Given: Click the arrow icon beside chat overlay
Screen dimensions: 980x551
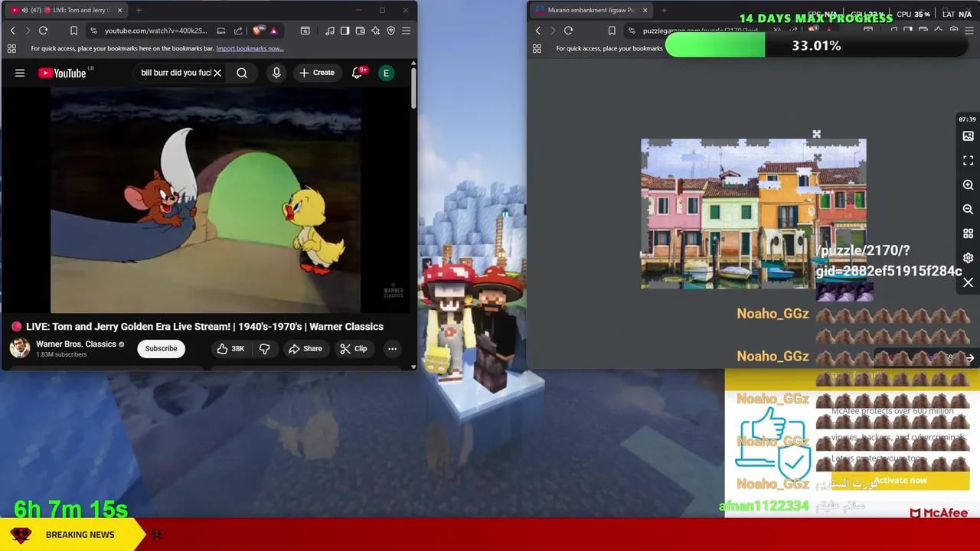Looking at the screenshot, I should coord(970,358).
